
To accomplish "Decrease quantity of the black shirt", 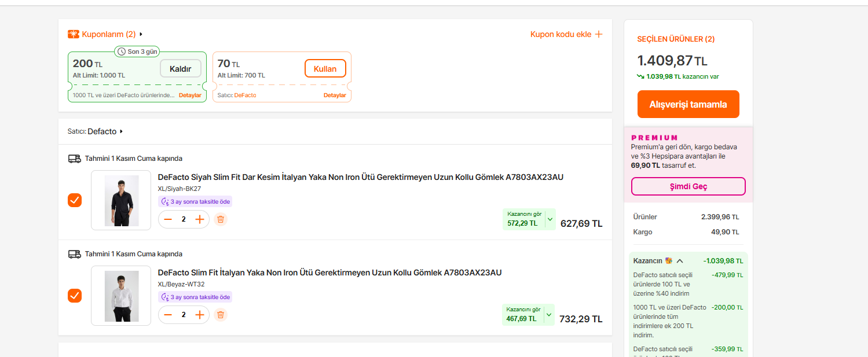I will click(168, 219).
